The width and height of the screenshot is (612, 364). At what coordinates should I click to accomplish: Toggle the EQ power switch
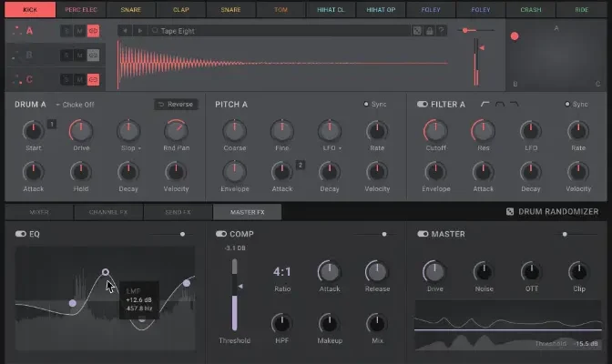(x=21, y=234)
